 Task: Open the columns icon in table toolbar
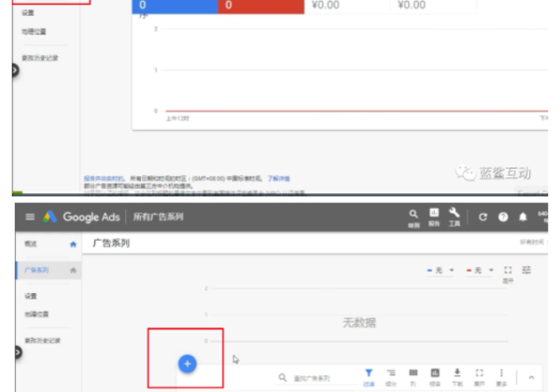[413, 372]
